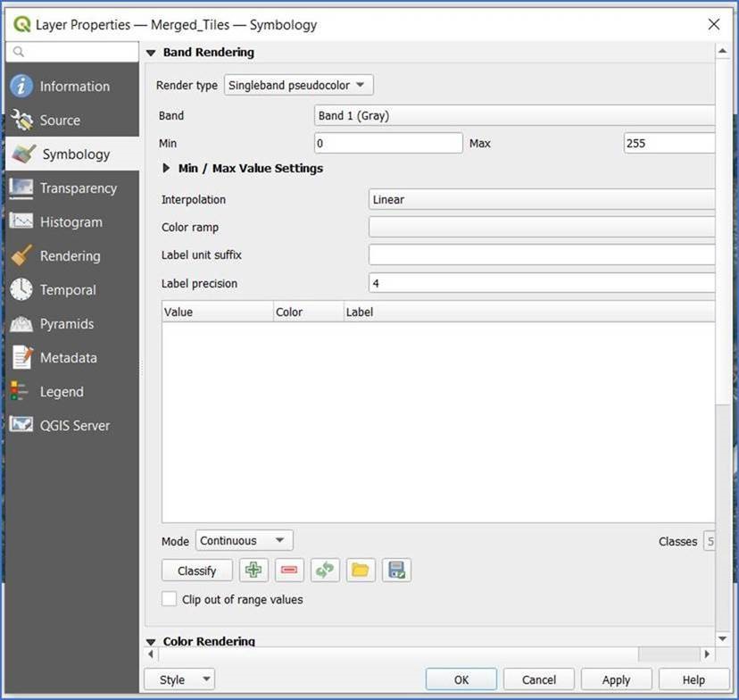Viewport: 739px width, 700px height.
Task: Click the Legend icon
Action: 20,391
